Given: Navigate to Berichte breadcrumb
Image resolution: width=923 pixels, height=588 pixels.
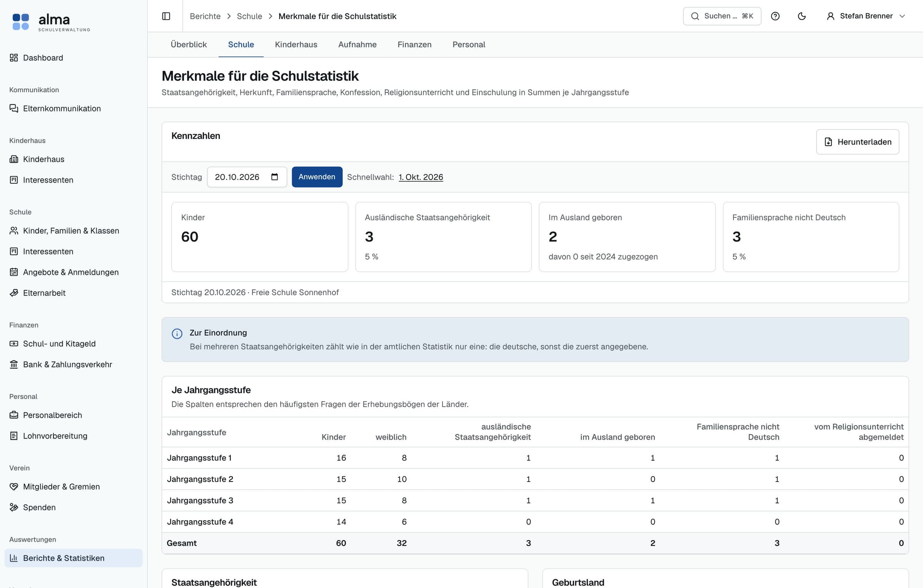Looking at the screenshot, I should tap(205, 16).
